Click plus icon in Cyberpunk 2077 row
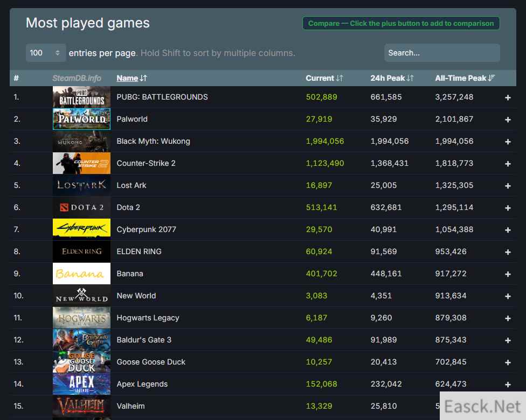Viewport: 526px width, 420px height. [x=508, y=230]
